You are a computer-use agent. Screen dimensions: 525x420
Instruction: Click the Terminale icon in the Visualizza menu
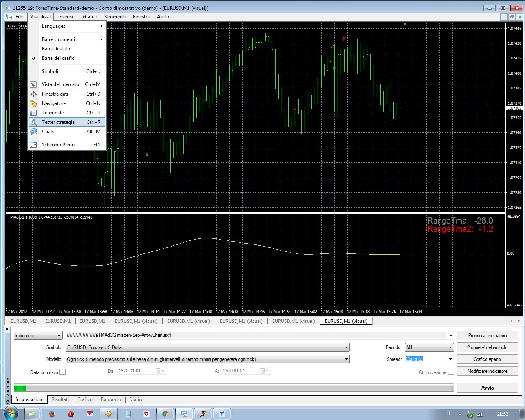click(x=34, y=113)
